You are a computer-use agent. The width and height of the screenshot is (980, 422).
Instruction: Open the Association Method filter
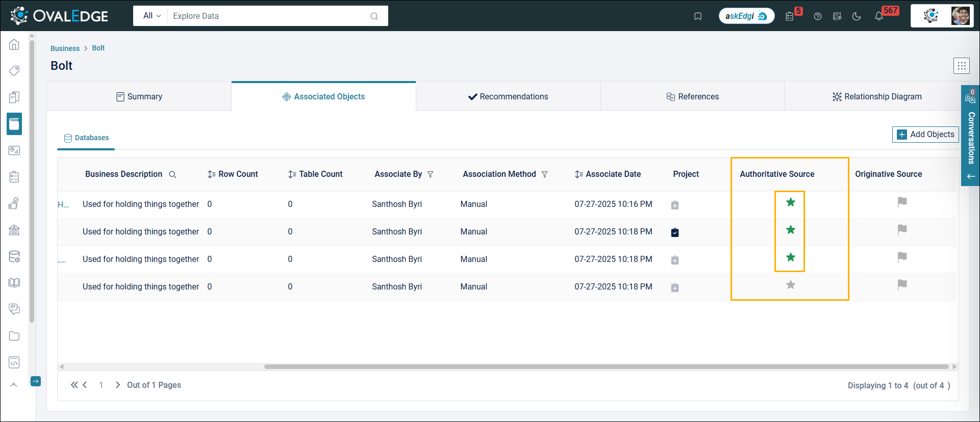[544, 174]
